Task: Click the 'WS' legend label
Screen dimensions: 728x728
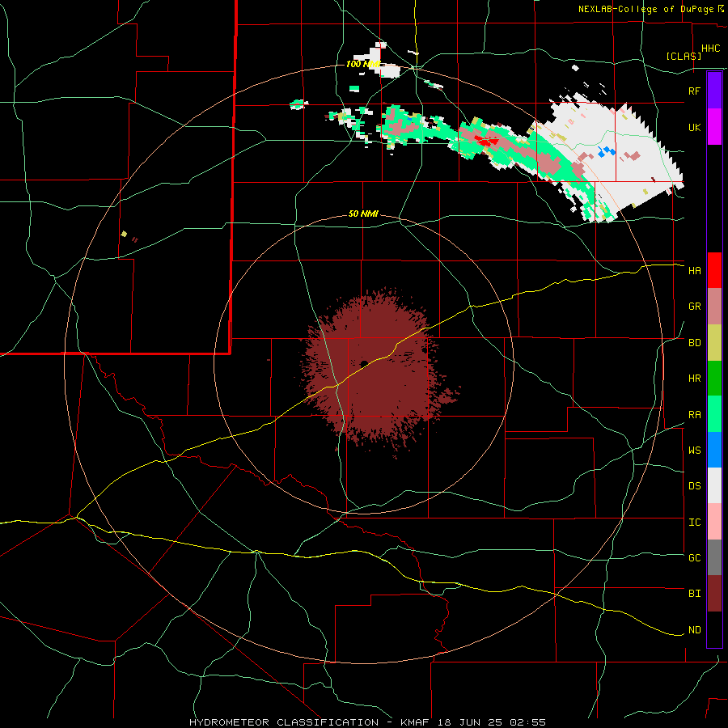Action: tap(695, 451)
